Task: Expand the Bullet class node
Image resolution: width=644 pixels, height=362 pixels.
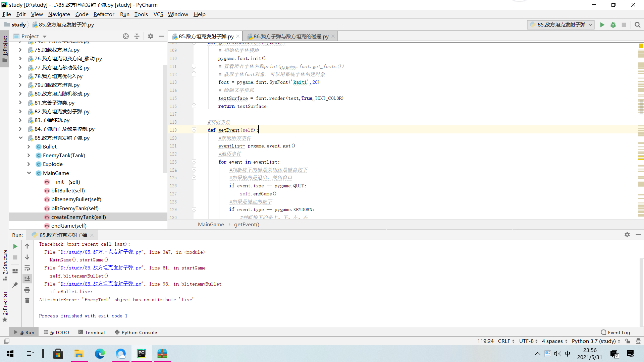Action: tap(29, 147)
